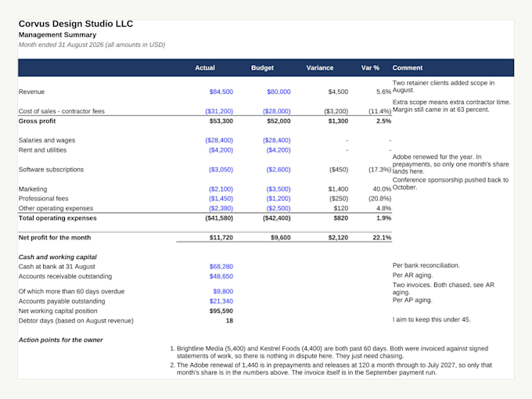
Task: Select the Budget column header
Action: 262,68
